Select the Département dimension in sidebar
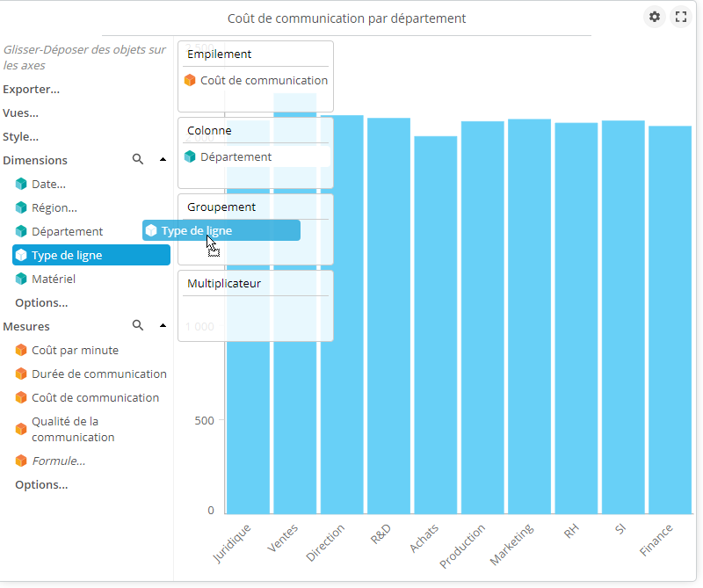The width and height of the screenshot is (703, 588). click(67, 232)
